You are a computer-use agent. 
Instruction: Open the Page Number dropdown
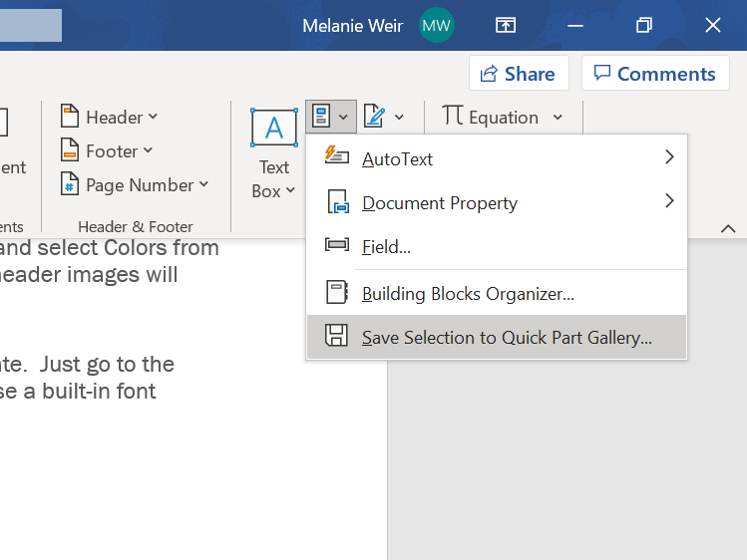click(x=136, y=184)
